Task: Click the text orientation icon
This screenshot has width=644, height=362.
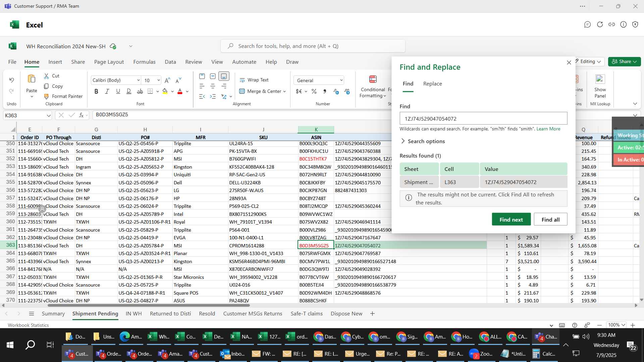Action: pos(224,97)
